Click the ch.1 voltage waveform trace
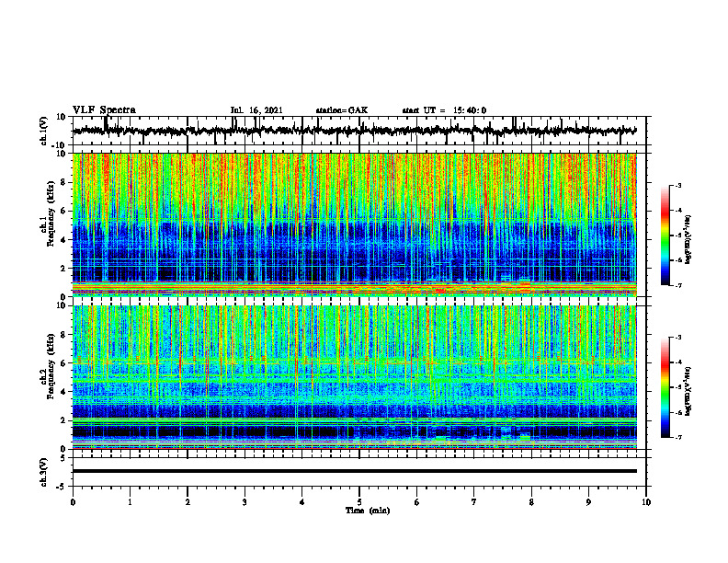 (x=354, y=131)
